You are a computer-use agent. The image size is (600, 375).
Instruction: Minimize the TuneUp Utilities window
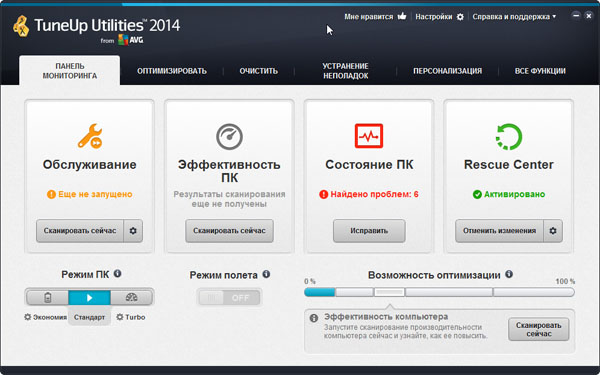coord(576,15)
